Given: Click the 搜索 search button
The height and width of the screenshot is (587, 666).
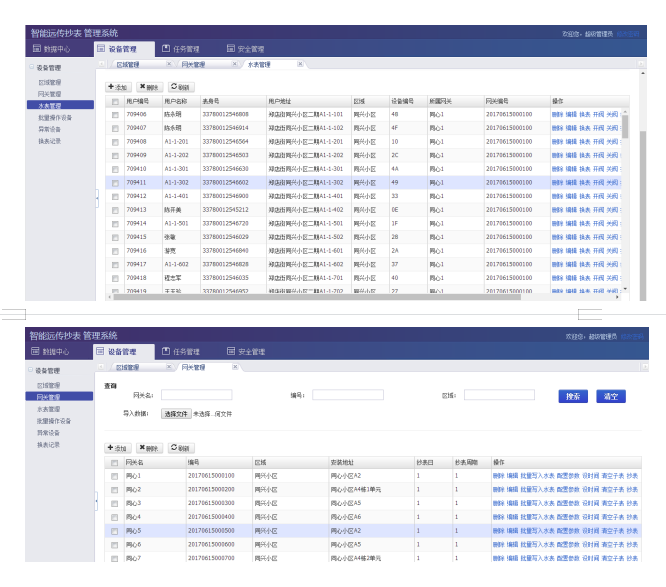Looking at the screenshot, I should 573,396.
